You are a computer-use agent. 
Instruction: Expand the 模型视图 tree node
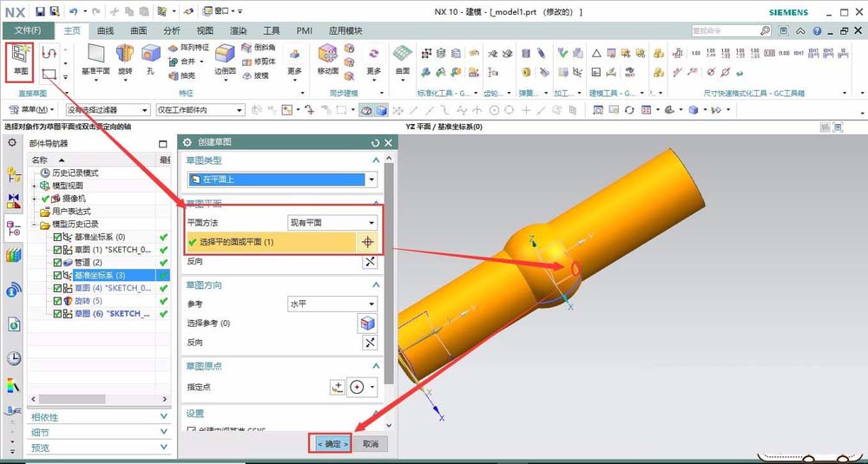click(36, 186)
